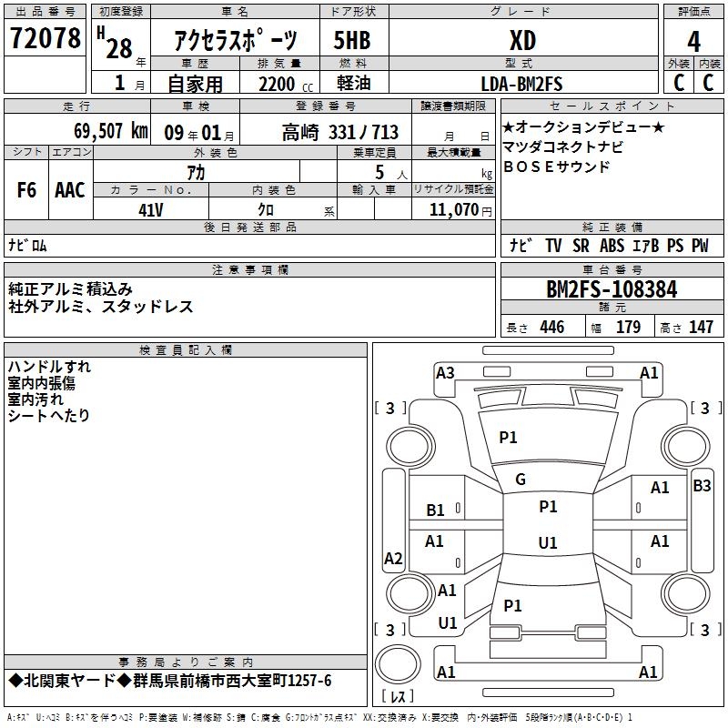
Task: Select B1 mark on left front door
Action: coord(435,511)
